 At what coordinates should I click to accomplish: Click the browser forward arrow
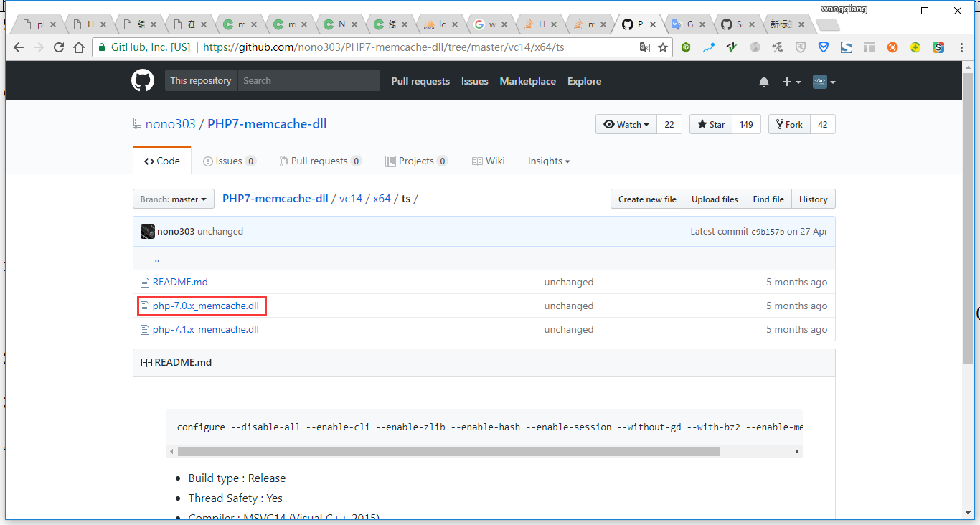click(x=39, y=48)
